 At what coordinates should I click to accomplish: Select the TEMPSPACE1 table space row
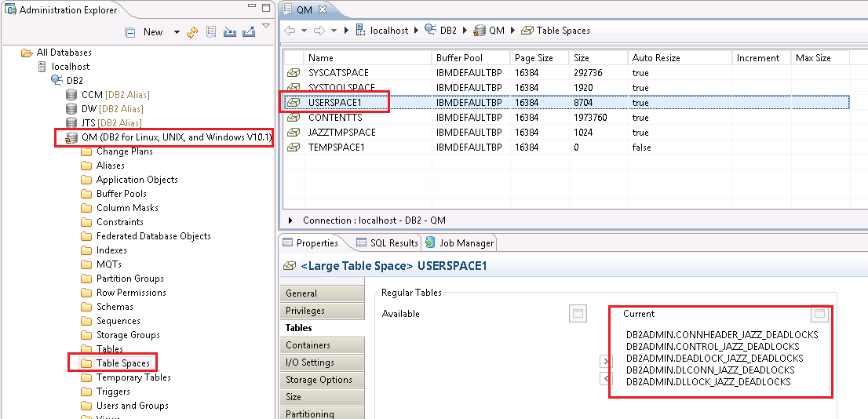tap(567, 148)
